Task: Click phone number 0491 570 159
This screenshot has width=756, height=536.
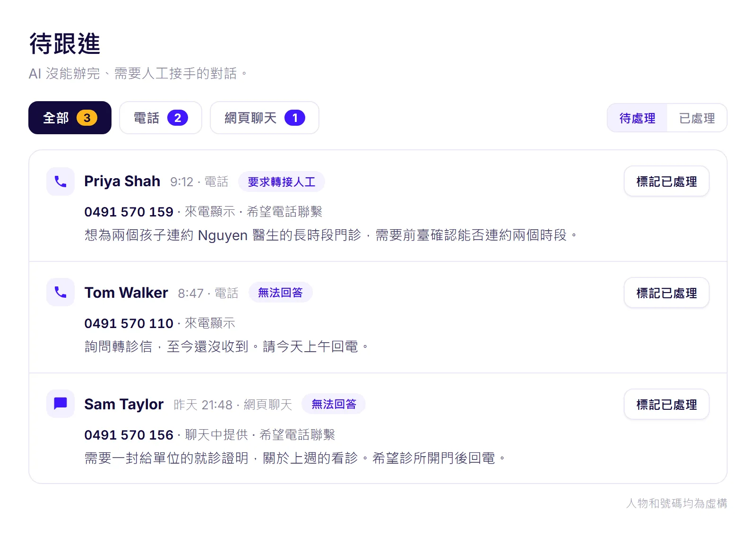Action: [129, 212]
